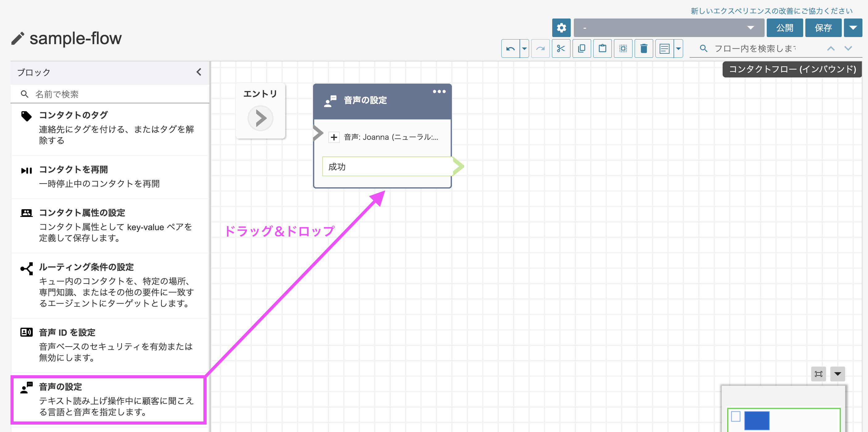
Task: Click the fit-to-screen zoom icon
Action: pos(818,374)
